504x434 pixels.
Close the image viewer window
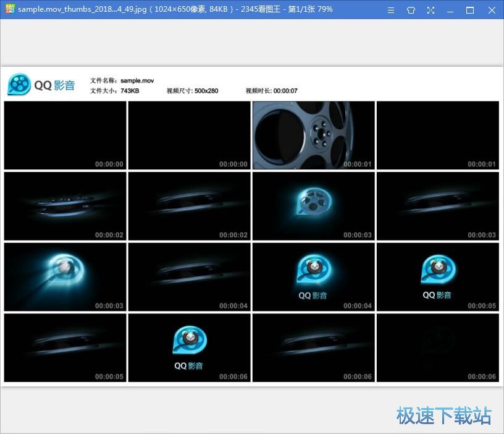(492, 10)
